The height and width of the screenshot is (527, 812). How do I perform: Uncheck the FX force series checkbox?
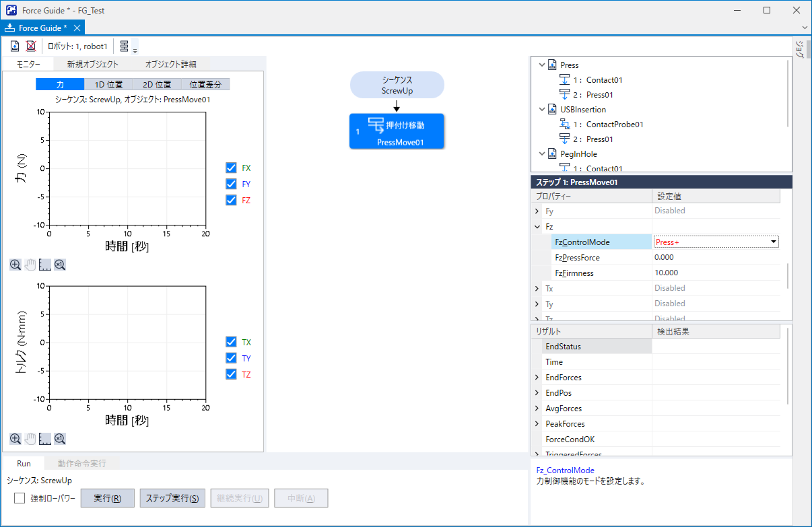232,168
